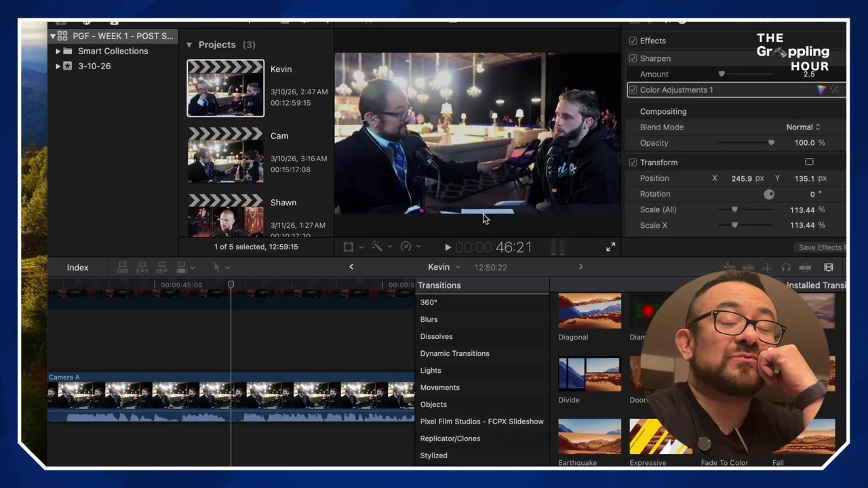Select the Dynamic Transitions category
Image resolution: width=868 pixels, height=488 pixels.
pyautogui.click(x=454, y=353)
